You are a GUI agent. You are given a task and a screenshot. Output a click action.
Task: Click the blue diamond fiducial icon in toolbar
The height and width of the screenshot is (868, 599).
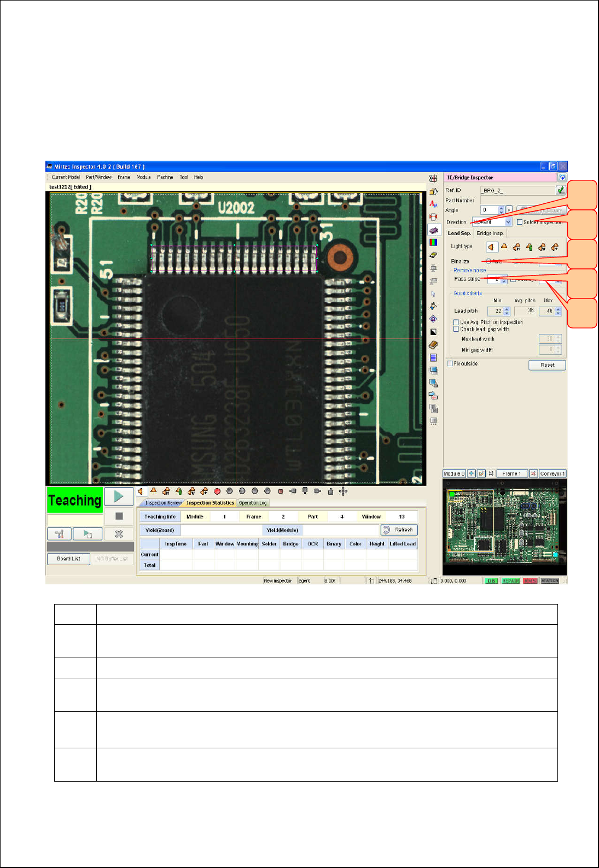[433, 319]
